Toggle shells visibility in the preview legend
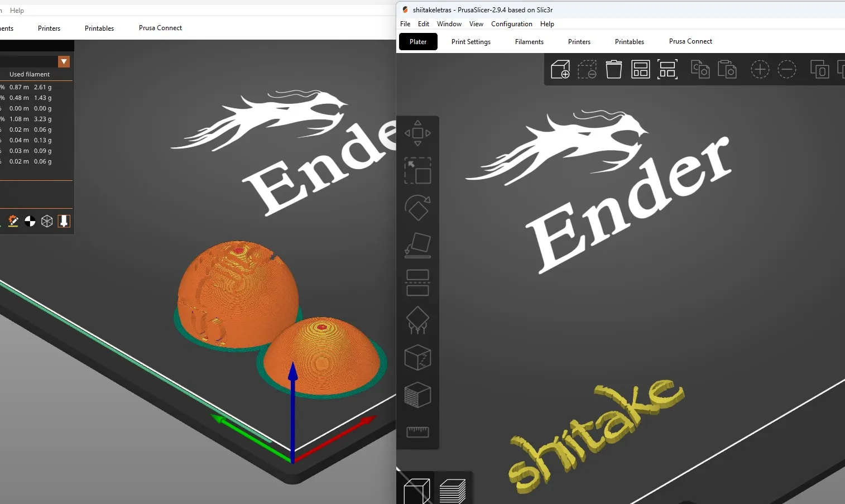 (47, 222)
